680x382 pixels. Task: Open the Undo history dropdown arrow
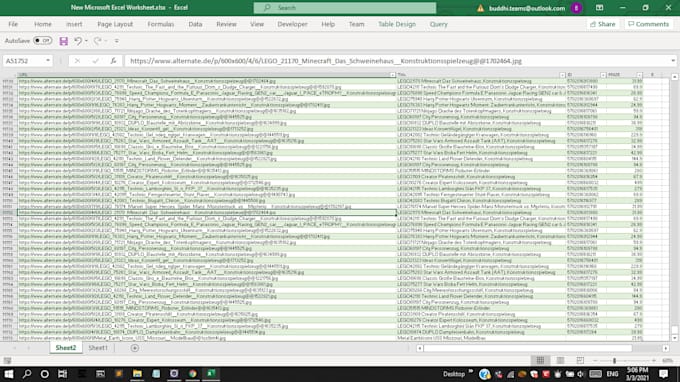(x=86, y=41)
